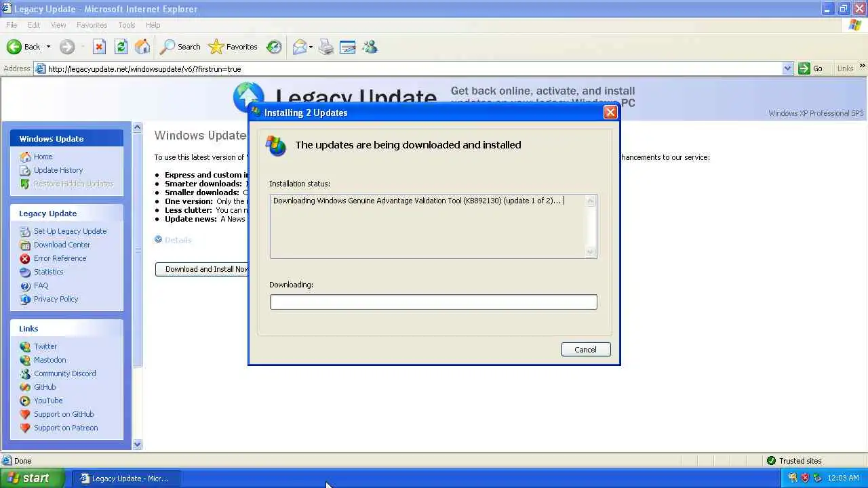Open the Download Center link

[x=62, y=245]
